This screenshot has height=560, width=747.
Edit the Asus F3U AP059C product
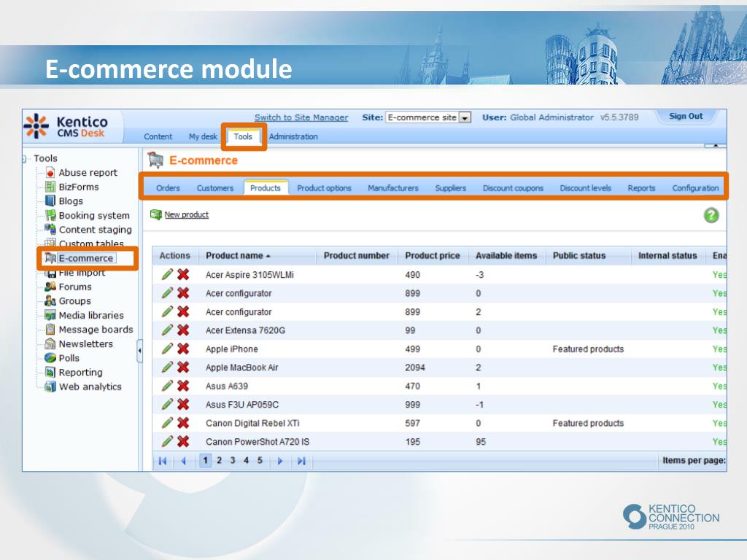pyautogui.click(x=167, y=404)
